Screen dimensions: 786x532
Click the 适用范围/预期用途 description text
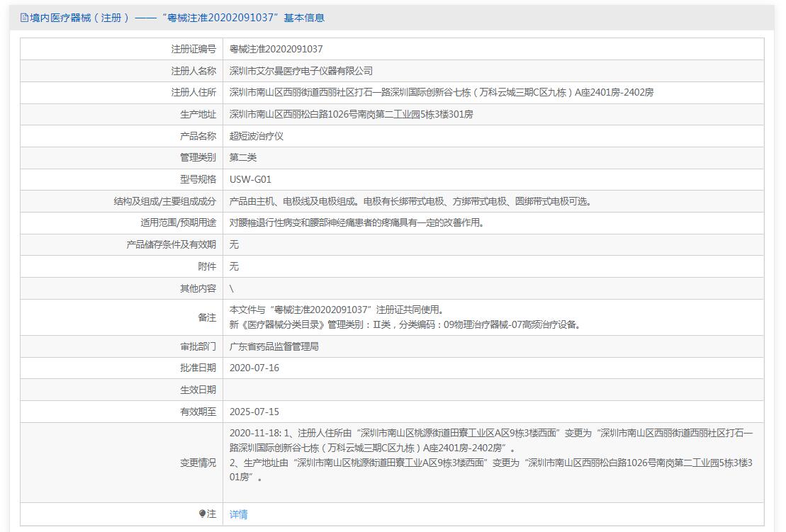tap(357, 222)
